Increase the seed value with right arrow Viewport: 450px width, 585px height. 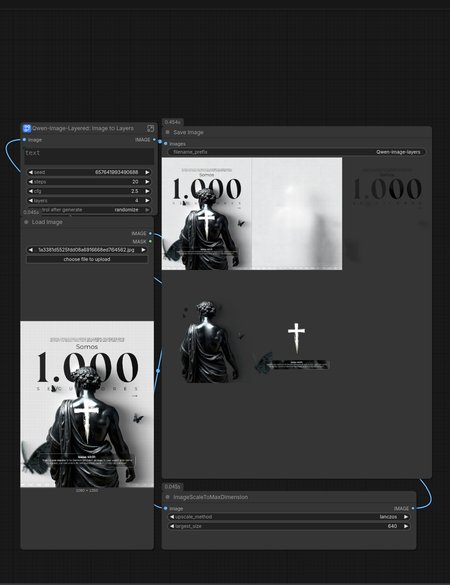(x=147, y=172)
